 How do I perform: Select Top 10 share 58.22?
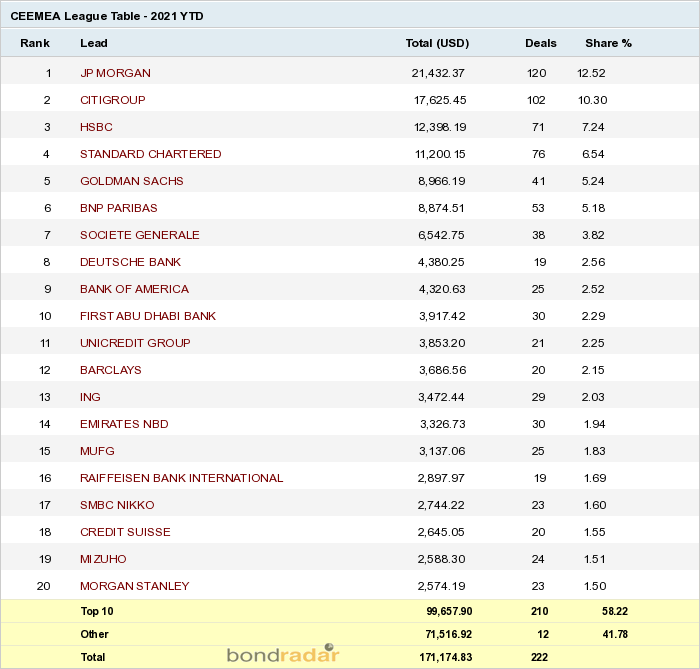pos(615,611)
